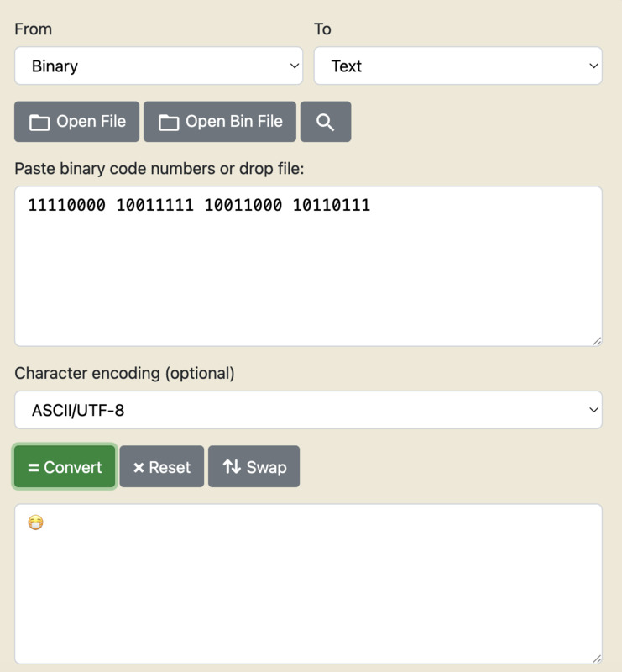Click the "To" label

coord(322,29)
